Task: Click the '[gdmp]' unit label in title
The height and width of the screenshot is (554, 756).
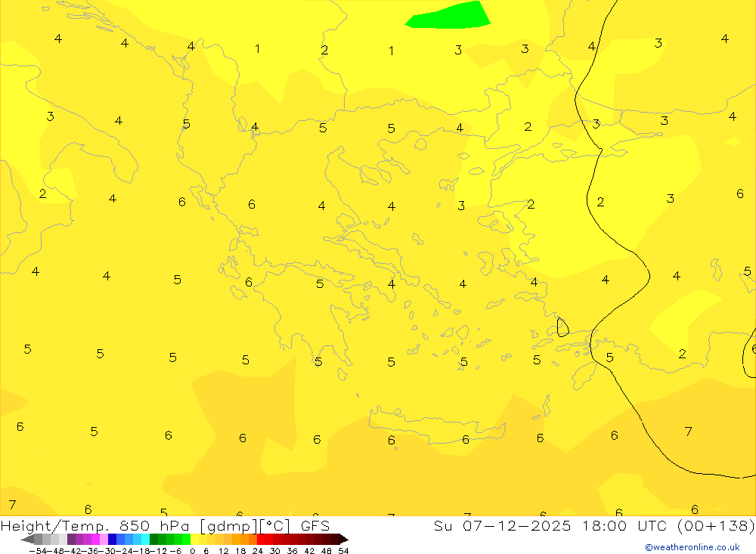Action: coord(228,526)
